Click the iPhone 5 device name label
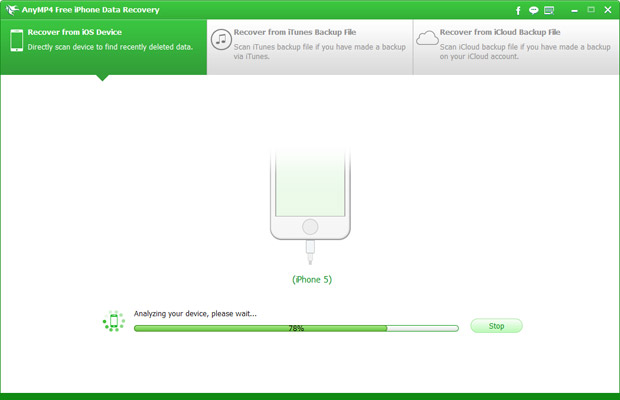Image resolution: width=620 pixels, height=400 pixels. coord(311,279)
